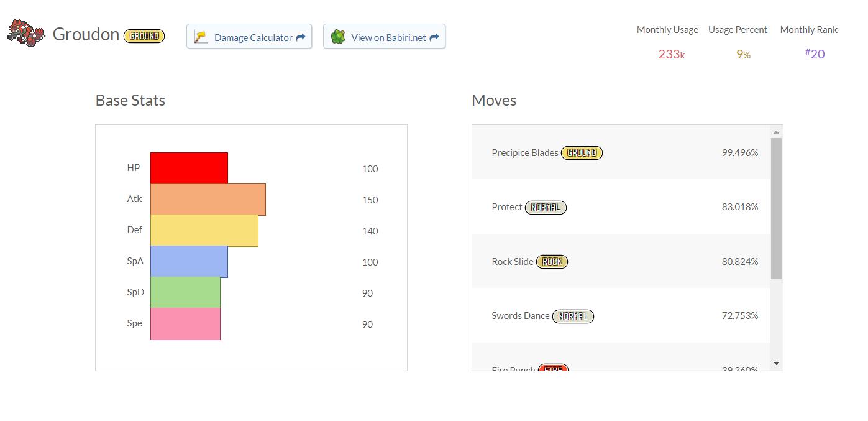Click the Damage Calculator flag icon
Image resolution: width=868 pixels, height=421 pixels.
pos(201,37)
